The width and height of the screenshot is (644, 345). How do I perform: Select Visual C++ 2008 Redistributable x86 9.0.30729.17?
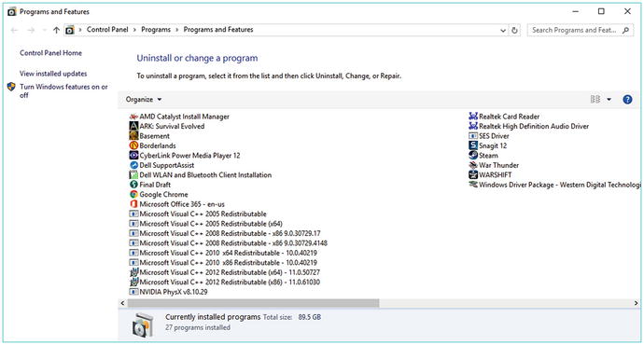(x=225, y=233)
